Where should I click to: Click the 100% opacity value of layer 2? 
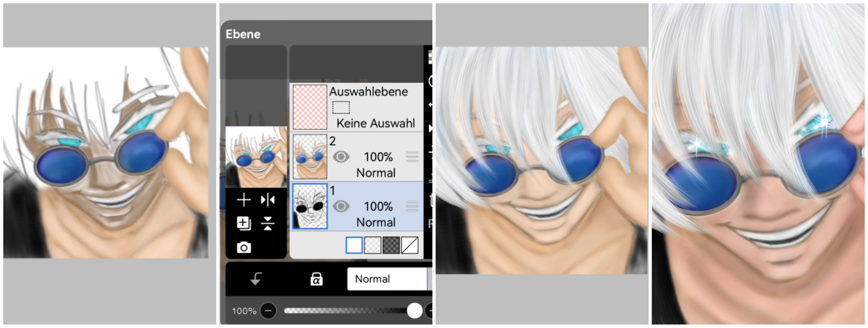pos(378,157)
